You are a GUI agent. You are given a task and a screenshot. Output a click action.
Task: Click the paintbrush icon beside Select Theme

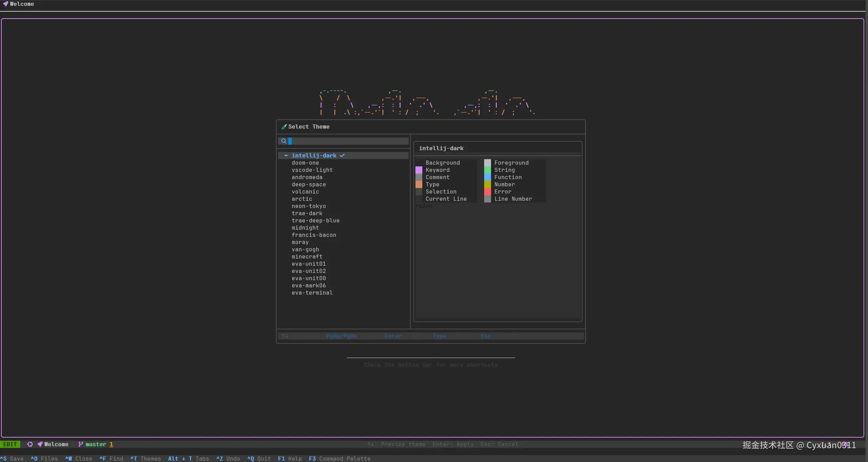[x=284, y=127]
